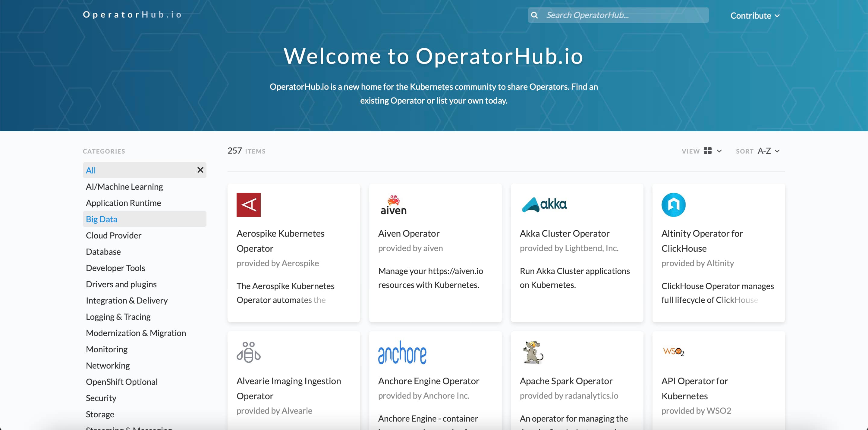Click the Alvearie bee icon
Screen dimensions: 868x430
(248, 352)
